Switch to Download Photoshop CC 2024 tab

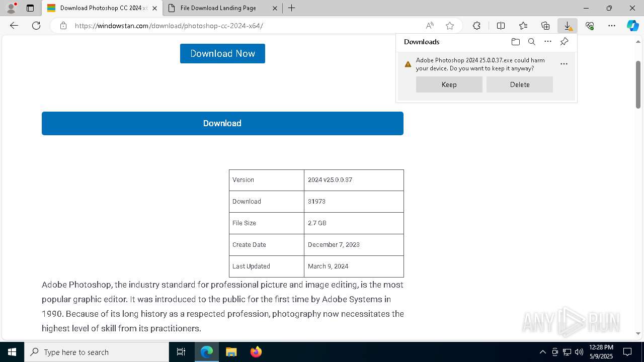[x=102, y=8]
